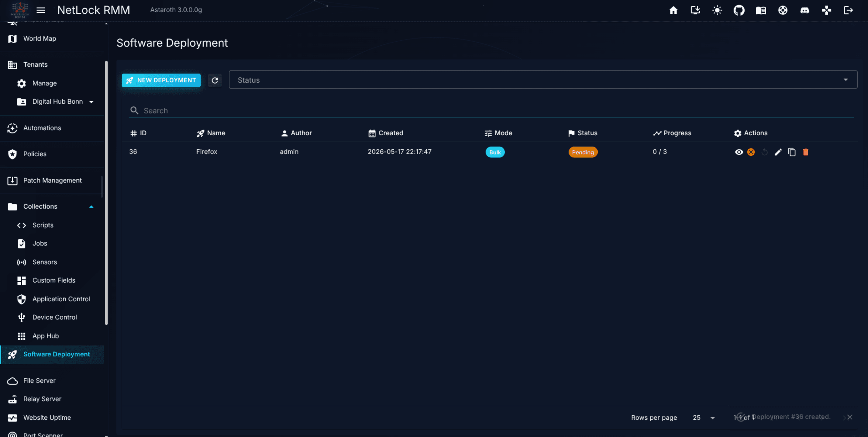This screenshot has height=437, width=868.
Task: Edit the Firefox deployment with pencil icon
Action: point(778,152)
